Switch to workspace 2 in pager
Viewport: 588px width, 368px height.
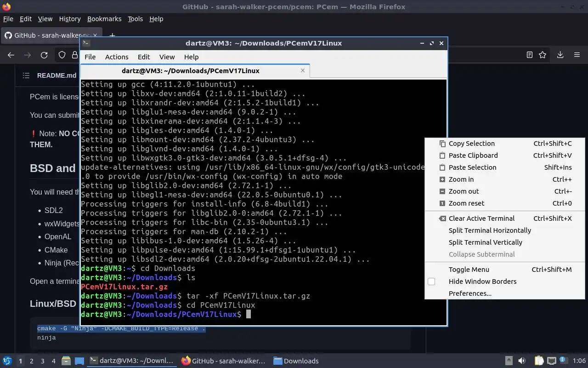(31, 361)
